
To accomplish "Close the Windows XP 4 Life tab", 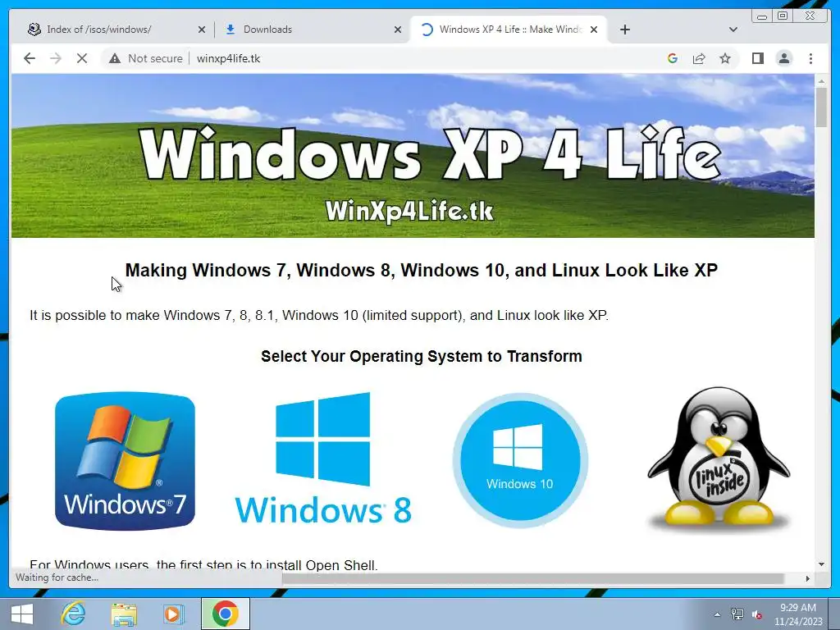I will (x=594, y=30).
